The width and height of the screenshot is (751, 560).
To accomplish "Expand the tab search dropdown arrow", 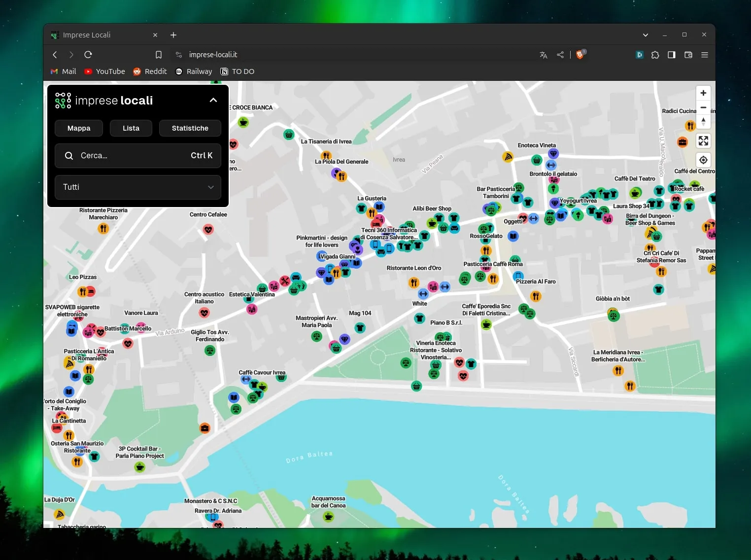I will pyautogui.click(x=645, y=35).
